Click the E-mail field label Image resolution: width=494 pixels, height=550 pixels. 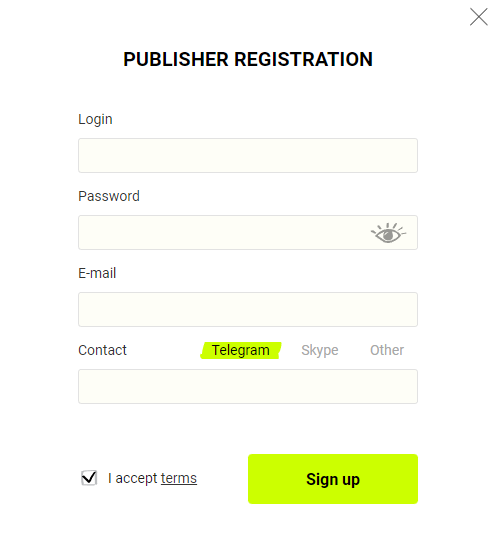[97, 273]
